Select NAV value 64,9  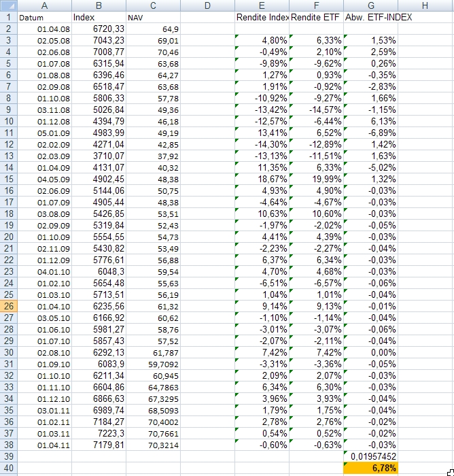click(153, 29)
